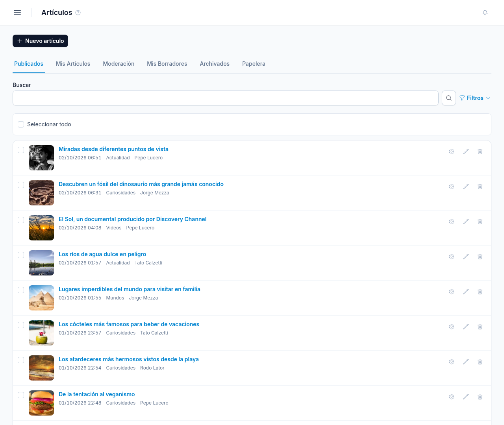Edit 'Los ríos de agua dulce en peligro'
This screenshot has width=504, height=425.
[466, 257]
